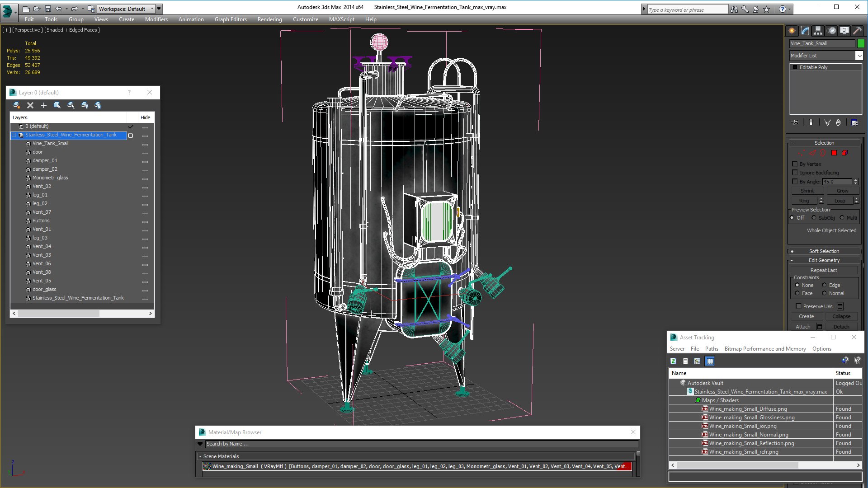The width and height of the screenshot is (868, 488).
Task: Open the Utilities hammer tab
Action: point(857,31)
